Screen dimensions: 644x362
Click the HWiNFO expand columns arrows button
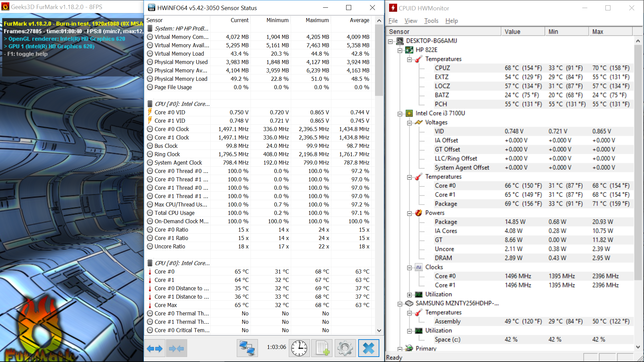pos(155,348)
